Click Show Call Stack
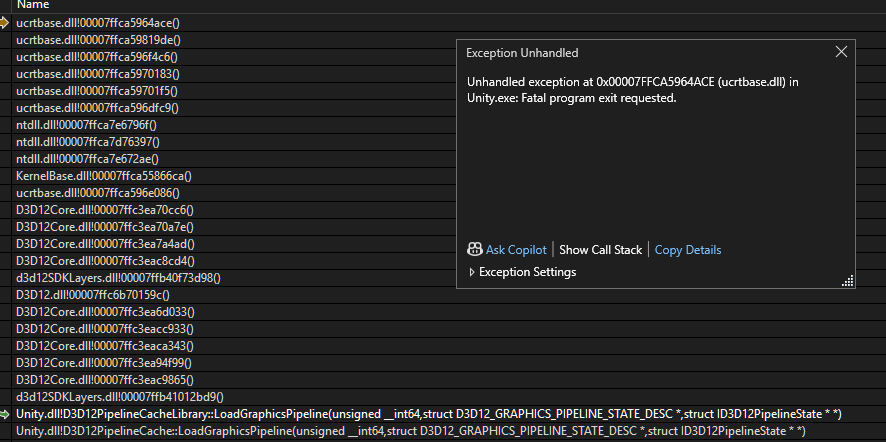The height and width of the screenshot is (442, 886). pyautogui.click(x=600, y=250)
